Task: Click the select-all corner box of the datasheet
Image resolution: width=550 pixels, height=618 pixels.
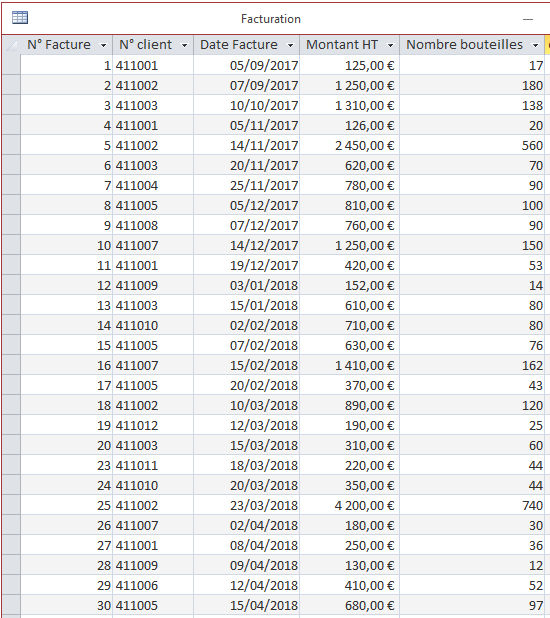Action: coord(11,45)
